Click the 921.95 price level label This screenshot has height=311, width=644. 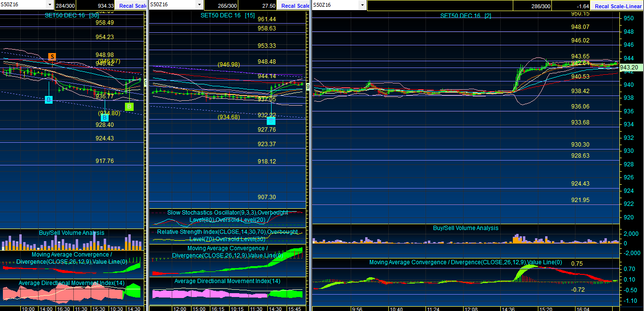(580, 200)
